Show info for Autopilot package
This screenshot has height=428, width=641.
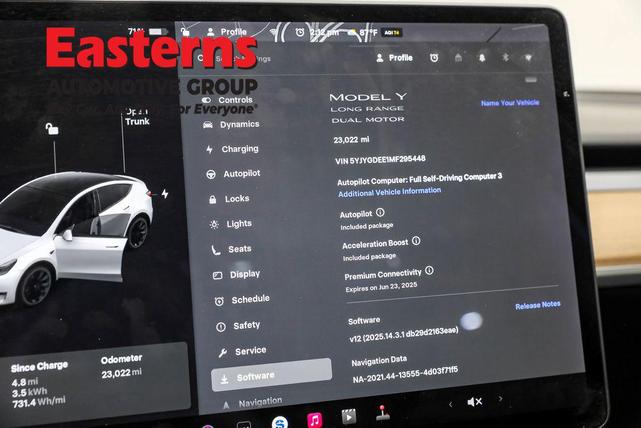pyautogui.click(x=380, y=213)
